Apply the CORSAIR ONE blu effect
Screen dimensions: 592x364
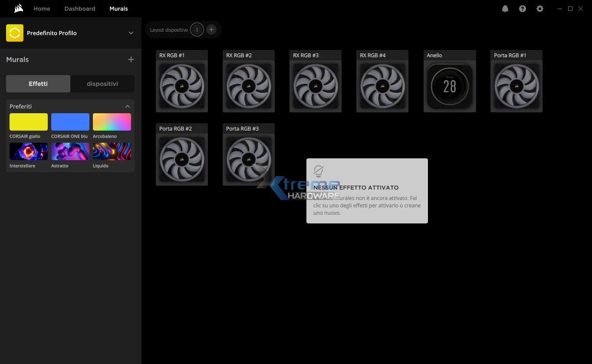[70, 122]
